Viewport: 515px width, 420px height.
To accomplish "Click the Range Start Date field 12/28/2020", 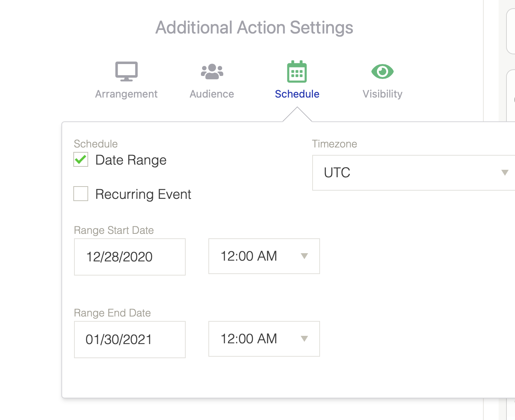I will point(130,257).
